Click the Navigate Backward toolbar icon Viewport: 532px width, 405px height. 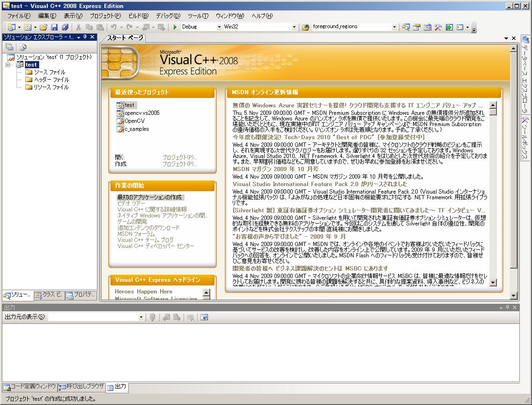(x=146, y=27)
